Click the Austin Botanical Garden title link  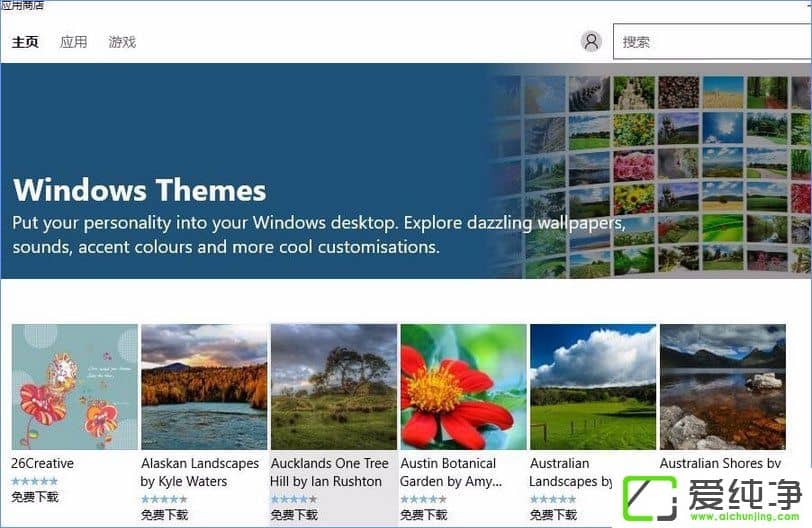pyautogui.click(x=448, y=472)
